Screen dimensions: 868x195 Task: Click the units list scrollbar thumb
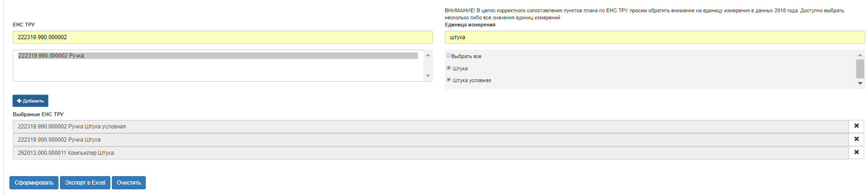point(860,69)
